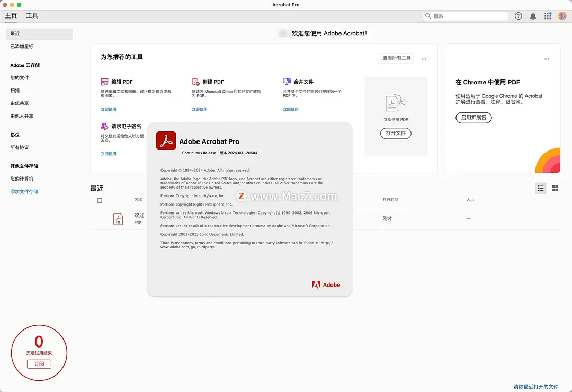Click the Combine Files (合并文件) icon
This screenshot has height=392, width=572.
point(287,82)
